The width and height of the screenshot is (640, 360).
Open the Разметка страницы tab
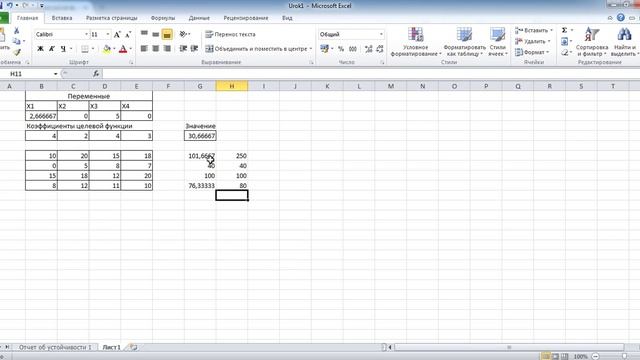point(111,18)
